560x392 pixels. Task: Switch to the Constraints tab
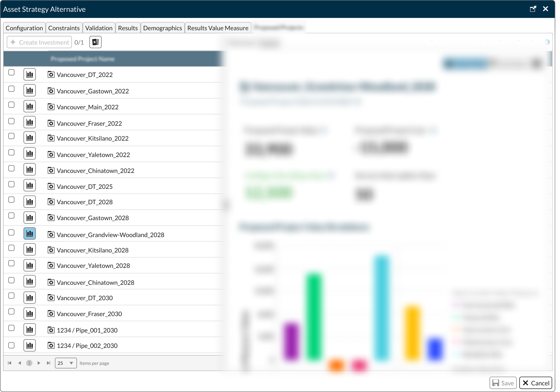coord(64,28)
